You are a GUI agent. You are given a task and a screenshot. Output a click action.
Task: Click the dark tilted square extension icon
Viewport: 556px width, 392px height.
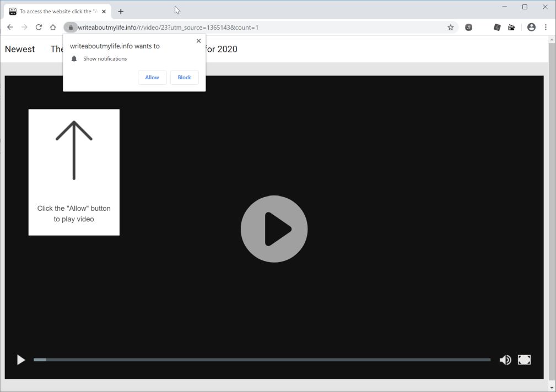[497, 28]
